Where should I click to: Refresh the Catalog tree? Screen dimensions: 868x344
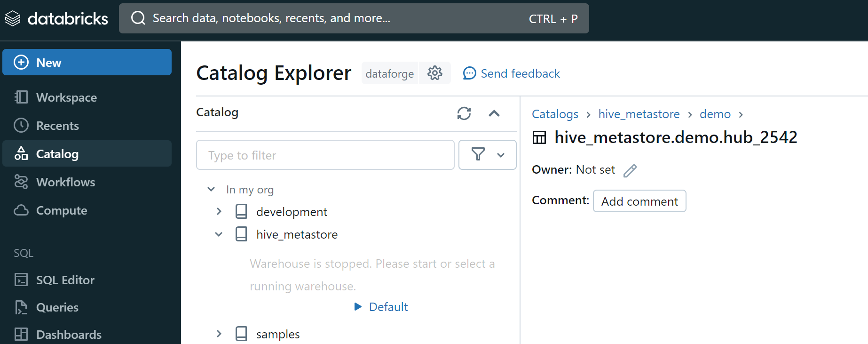pyautogui.click(x=464, y=113)
